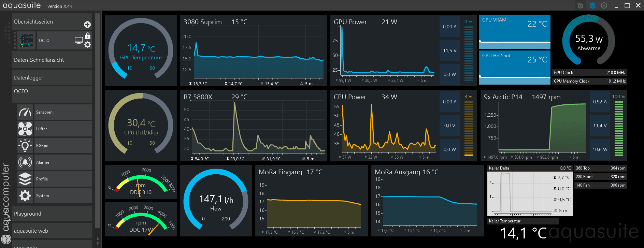Click the 10,6 W value for 9x Arctic P14
The width and height of the screenshot is (644, 248).
(600, 149)
